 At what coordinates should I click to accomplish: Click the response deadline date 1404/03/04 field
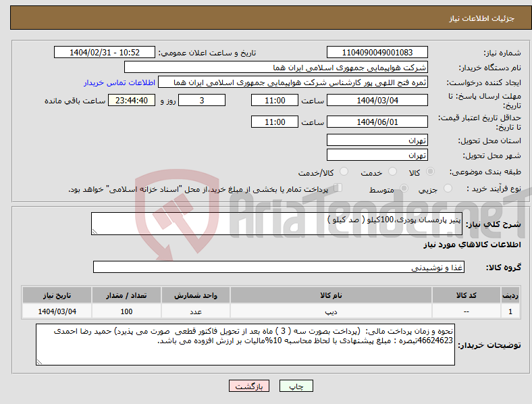(377, 100)
